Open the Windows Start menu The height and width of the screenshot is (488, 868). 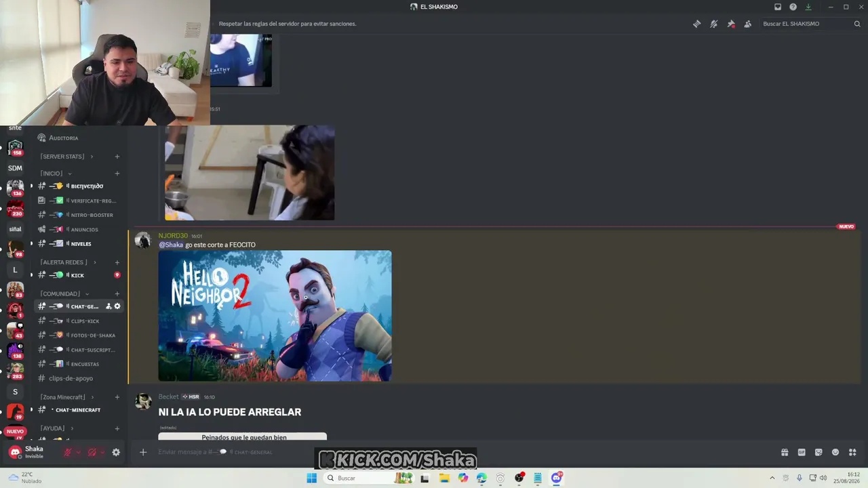(x=311, y=478)
